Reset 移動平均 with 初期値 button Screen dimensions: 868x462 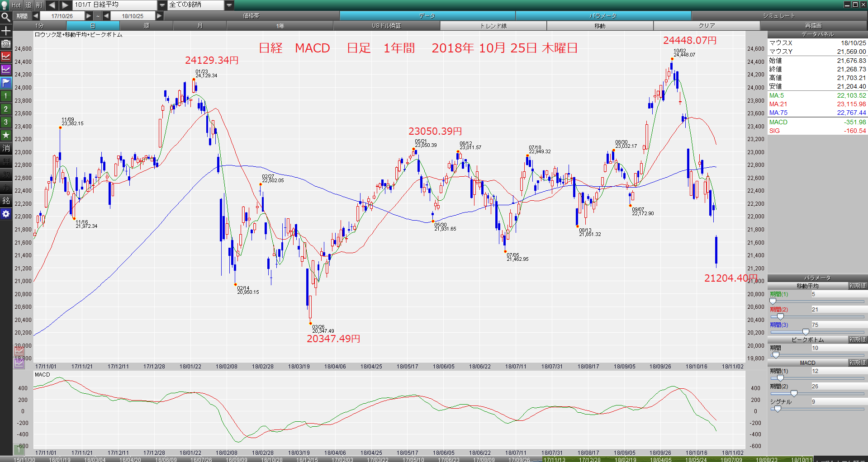click(x=858, y=286)
